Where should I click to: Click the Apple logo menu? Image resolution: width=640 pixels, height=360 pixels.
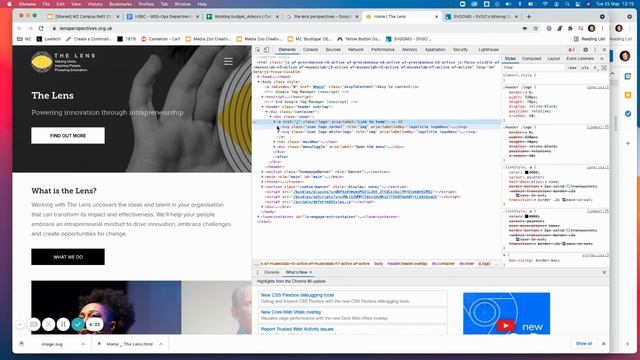tap(9, 4)
